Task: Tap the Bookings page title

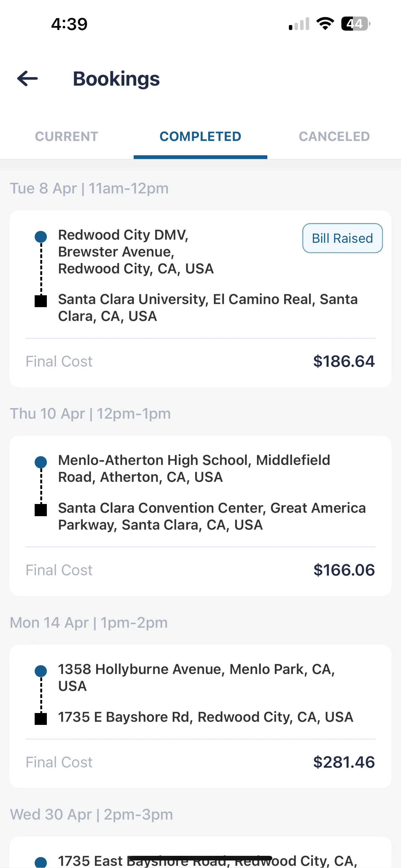Action: pyautogui.click(x=116, y=79)
